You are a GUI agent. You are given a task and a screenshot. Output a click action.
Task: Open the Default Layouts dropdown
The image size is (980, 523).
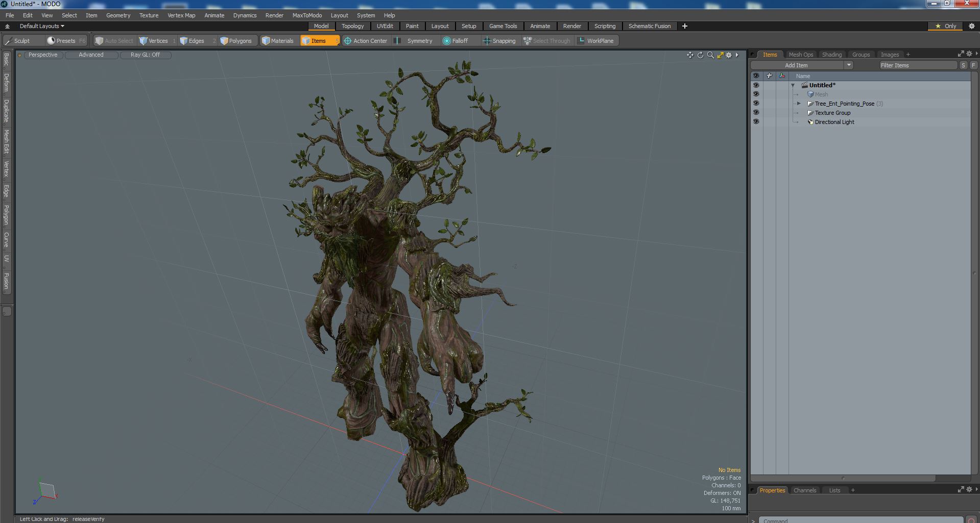42,26
